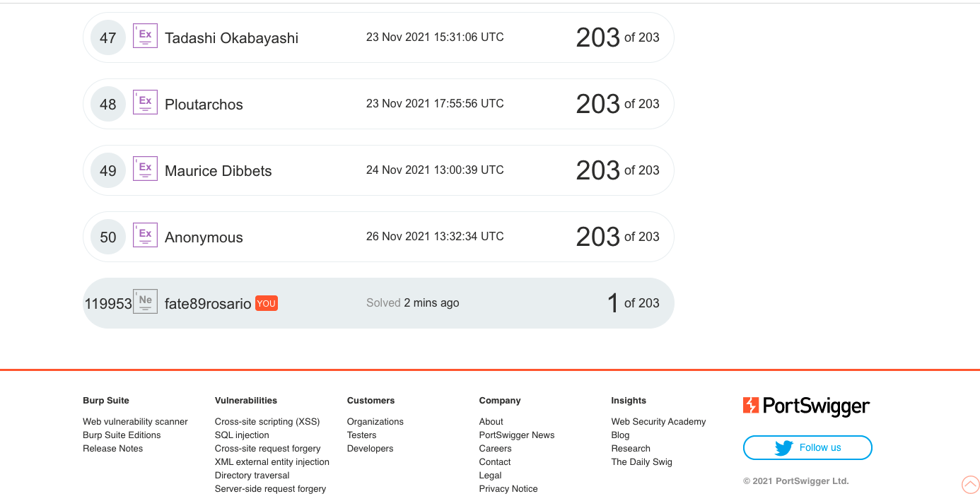Screen dimensions: 980x501
Task: Open XML external entity injection link
Action: point(272,462)
